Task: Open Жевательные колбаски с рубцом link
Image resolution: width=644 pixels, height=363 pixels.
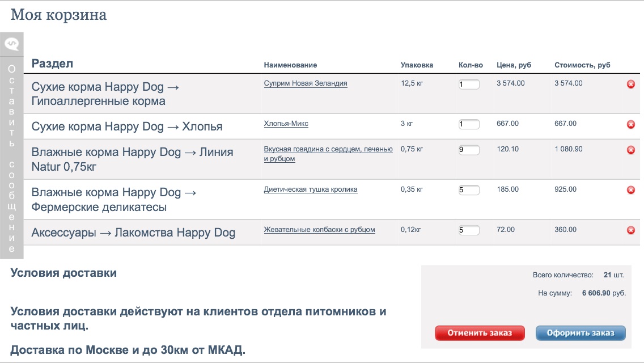Action: [x=319, y=230]
